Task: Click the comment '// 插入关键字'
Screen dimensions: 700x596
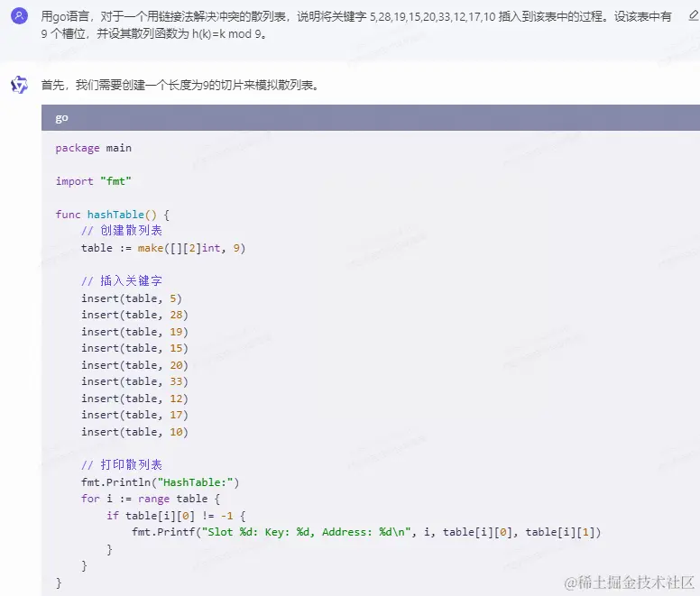Action: pos(122,281)
